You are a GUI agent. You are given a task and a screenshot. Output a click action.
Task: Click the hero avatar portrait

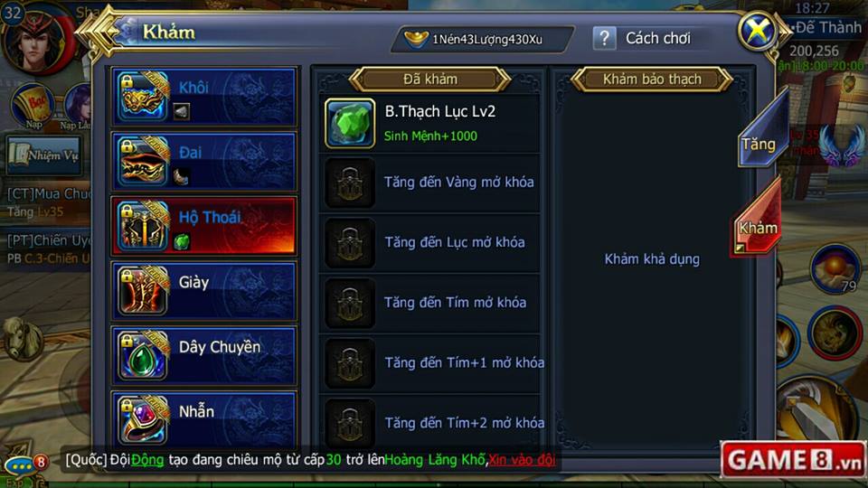pyautogui.click(x=36, y=41)
